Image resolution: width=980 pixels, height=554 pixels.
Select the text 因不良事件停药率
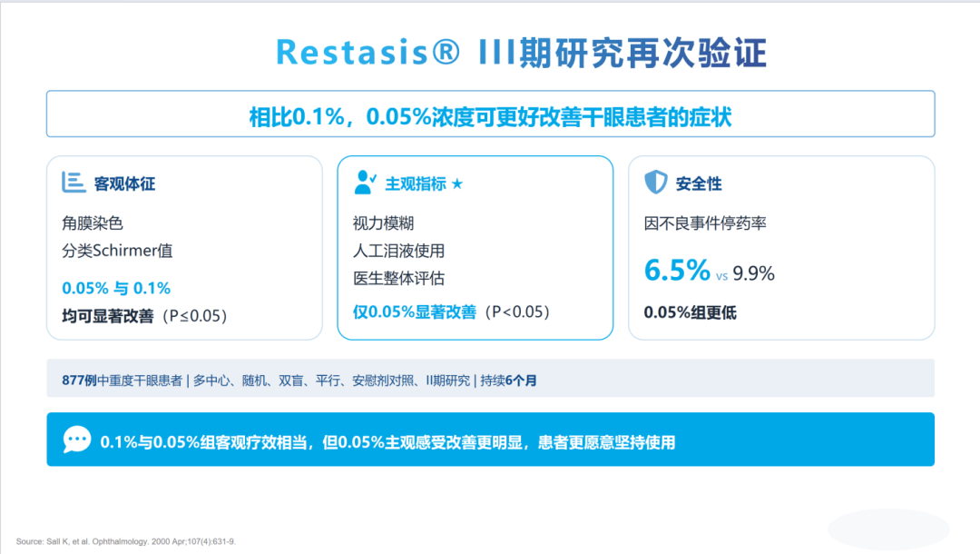coord(705,223)
